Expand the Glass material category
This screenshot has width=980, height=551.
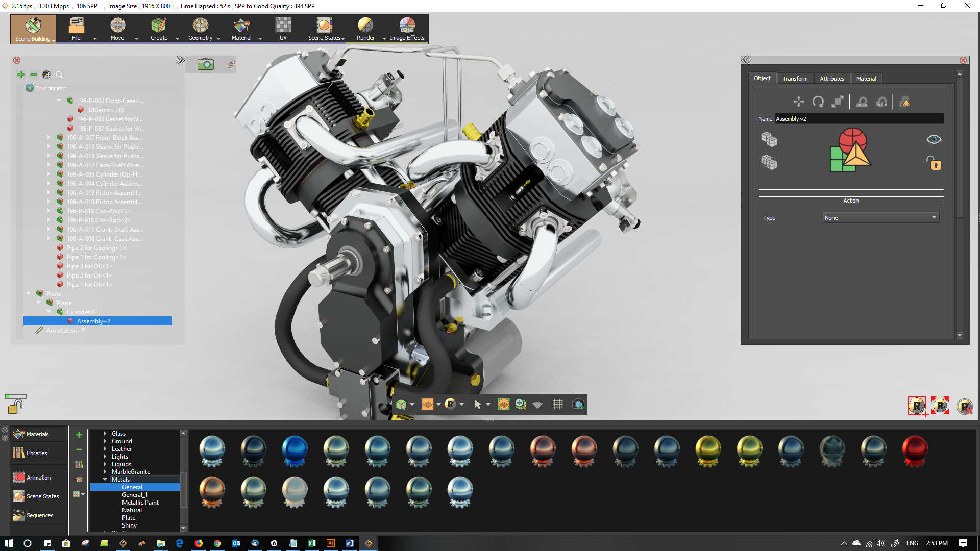coord(105,434)
